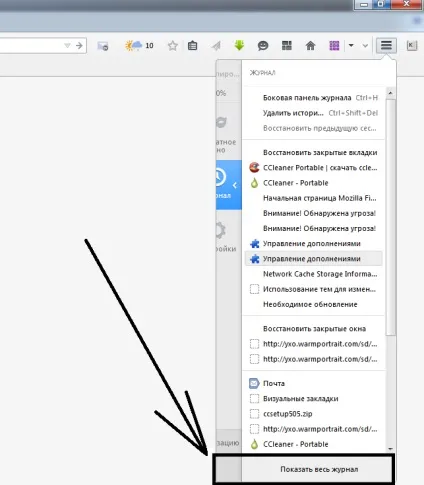
Task: Expand the toolbar overflow chevron
Action: click(365, 46)
